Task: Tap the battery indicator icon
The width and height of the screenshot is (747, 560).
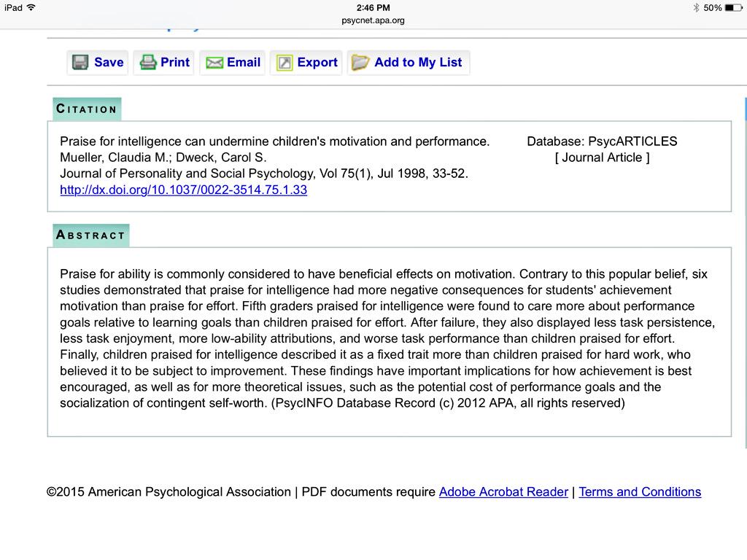Action: [x=734, y=7]
